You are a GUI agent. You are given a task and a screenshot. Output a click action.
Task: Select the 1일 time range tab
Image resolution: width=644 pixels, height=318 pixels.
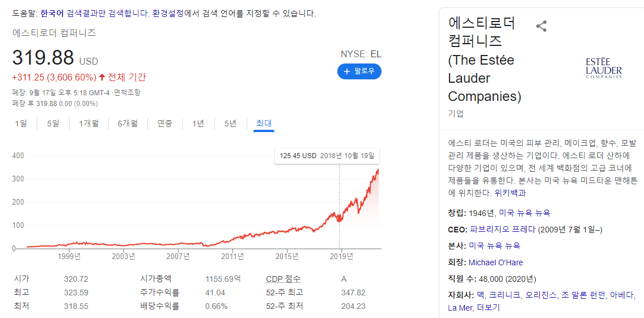pyautogui.click(x=20, y=123)
